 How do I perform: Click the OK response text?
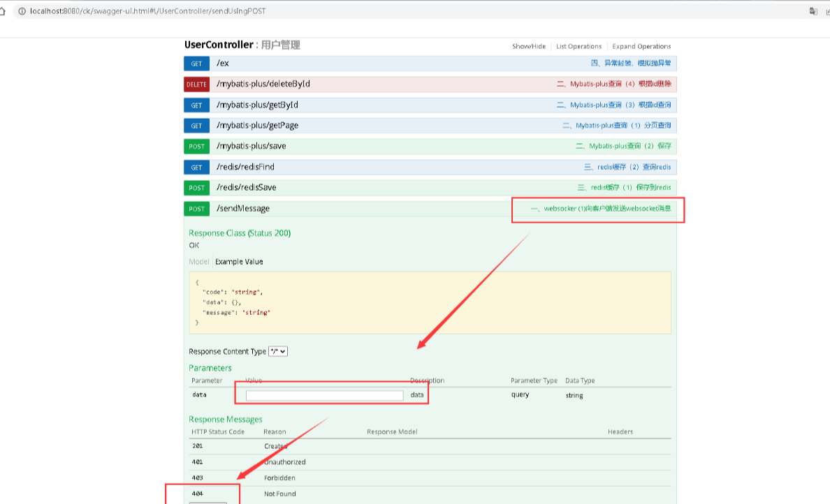pyautogui.click(x=194, y=246)
